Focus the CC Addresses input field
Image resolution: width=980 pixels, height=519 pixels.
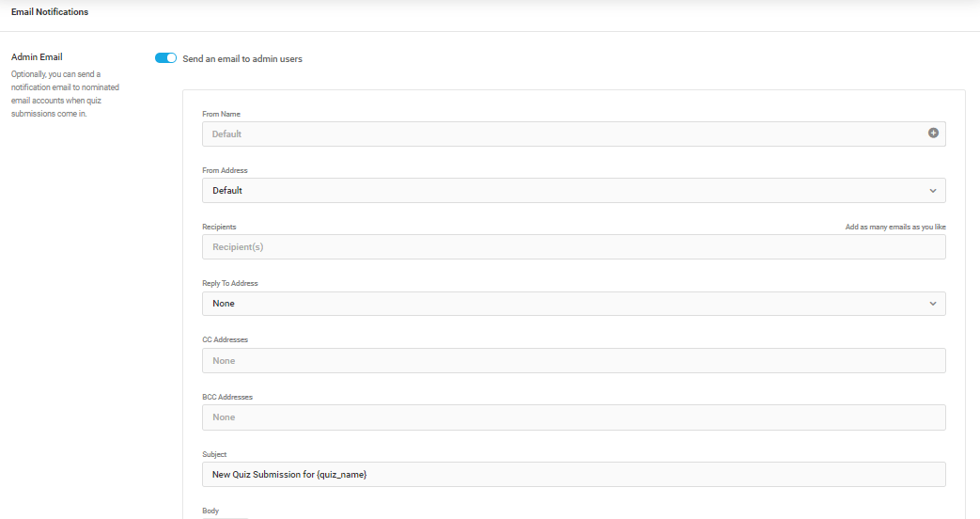574,361
